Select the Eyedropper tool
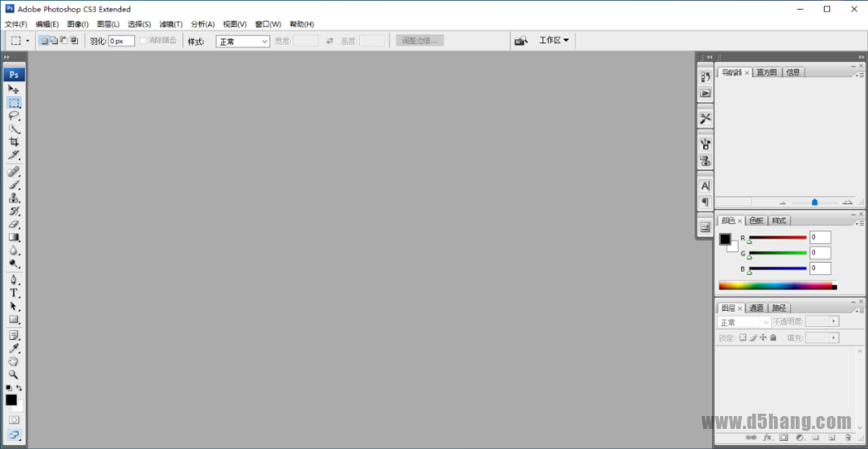The width and height of the screenshot is (868, 449). tap(14, 349)
